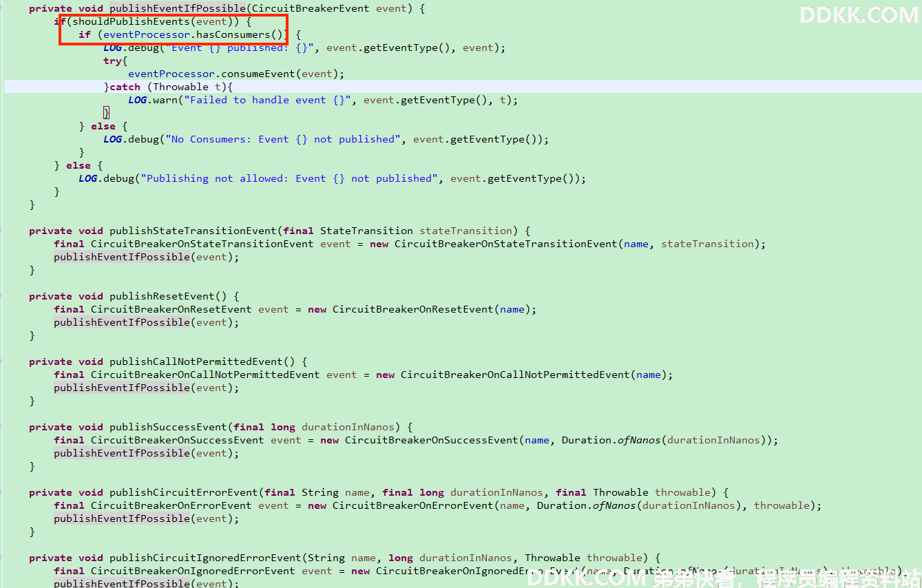Viewport: 922px width, 588px height.
Task: Click stateTransition argument in the constructor call
Action: tap(708, 244)
